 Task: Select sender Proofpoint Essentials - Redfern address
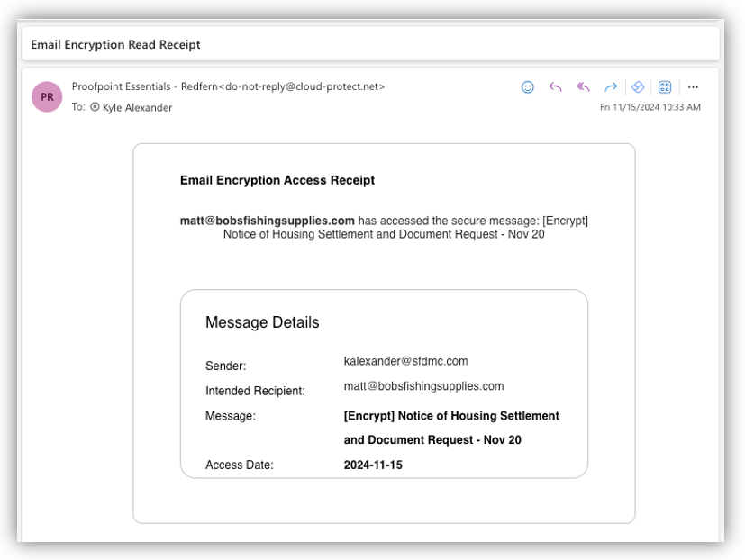[x=228, y=86]
